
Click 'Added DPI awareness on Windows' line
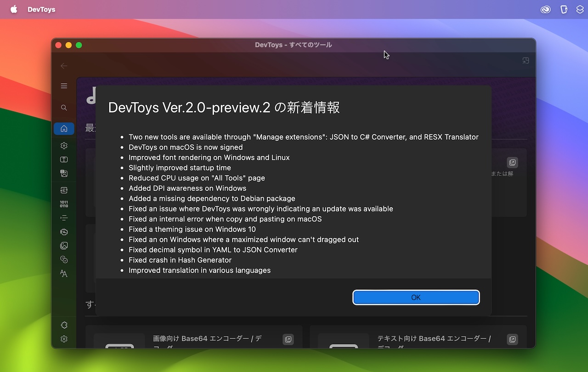point(187,188)
